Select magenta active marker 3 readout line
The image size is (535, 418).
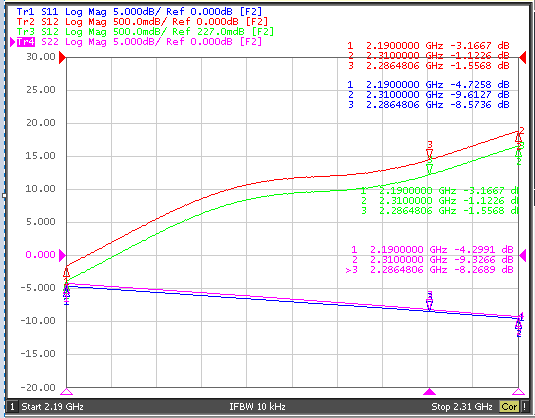coord(429,270)
